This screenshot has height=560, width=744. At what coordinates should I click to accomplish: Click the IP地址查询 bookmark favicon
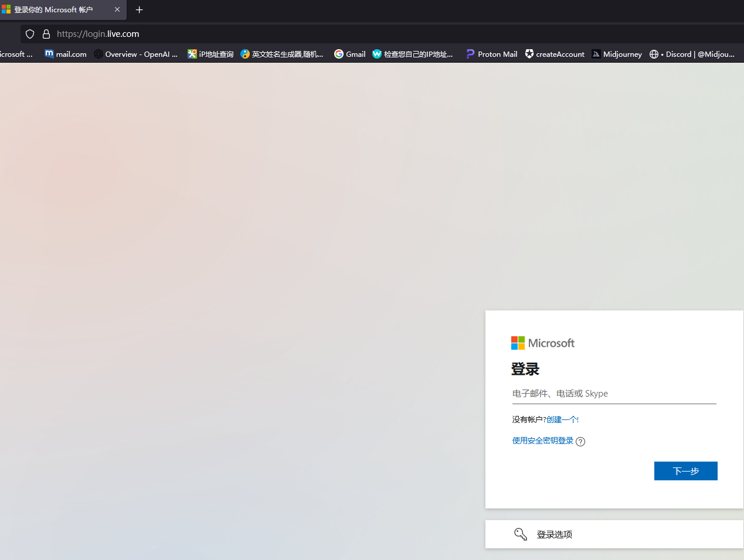(192, 54)
